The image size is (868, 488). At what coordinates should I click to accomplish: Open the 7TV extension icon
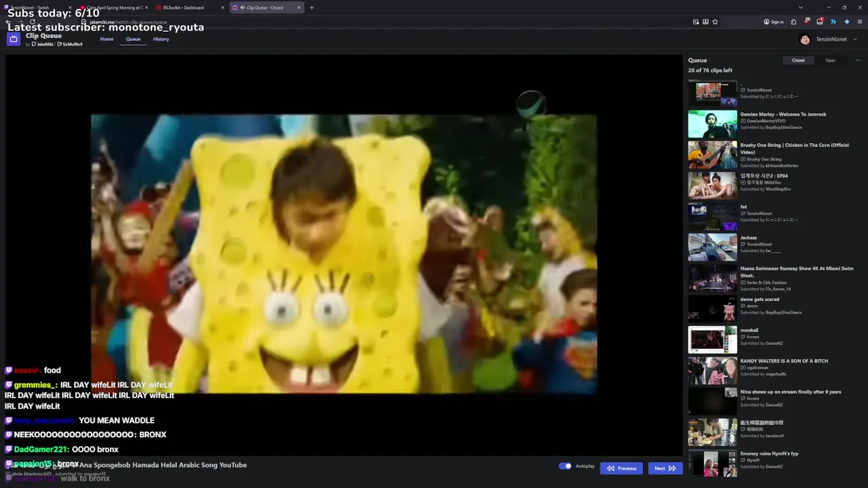tap(833, 22)
